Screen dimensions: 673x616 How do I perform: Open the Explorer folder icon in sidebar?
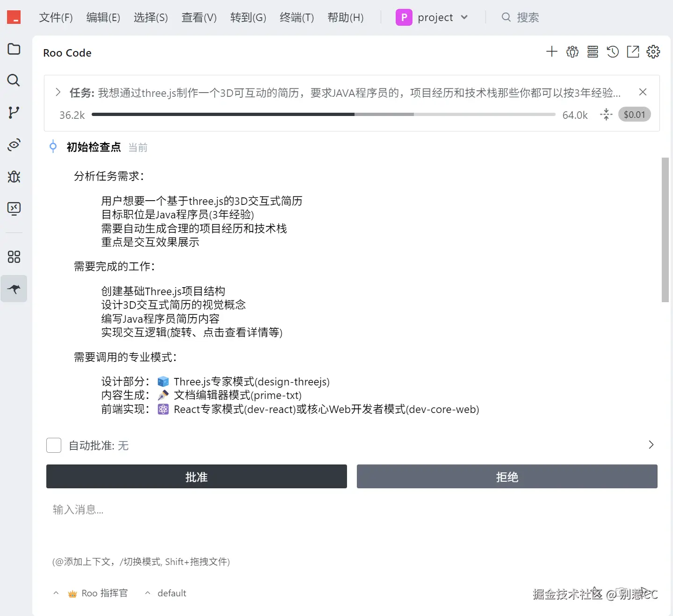pos(14,49)
